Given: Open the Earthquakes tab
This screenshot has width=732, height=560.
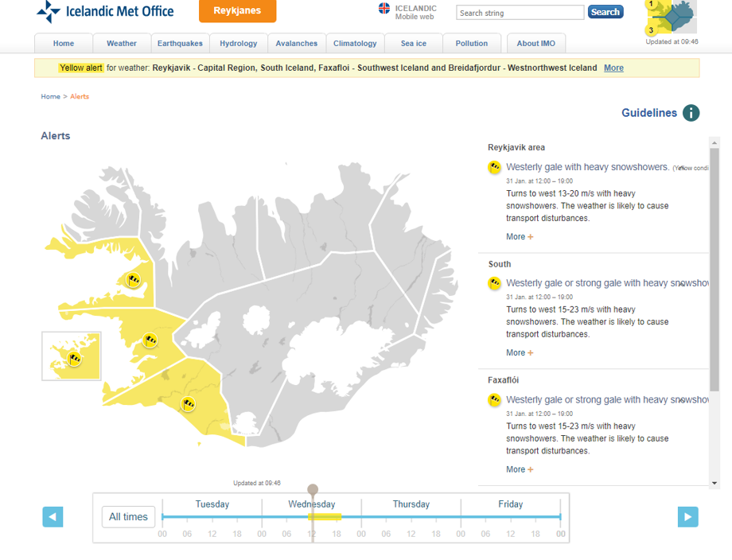Looking at the screenshot, I should [x=180, y=44].
